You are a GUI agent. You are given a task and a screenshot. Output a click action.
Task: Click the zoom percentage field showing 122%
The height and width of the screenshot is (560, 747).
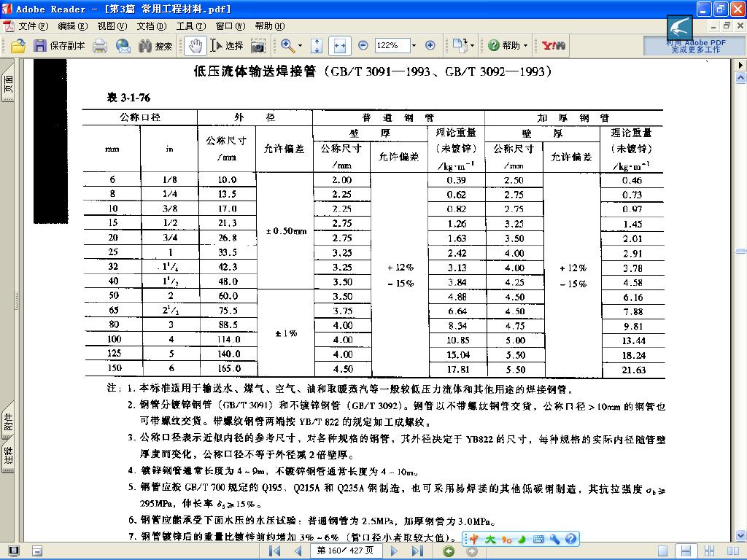point(392,45)
